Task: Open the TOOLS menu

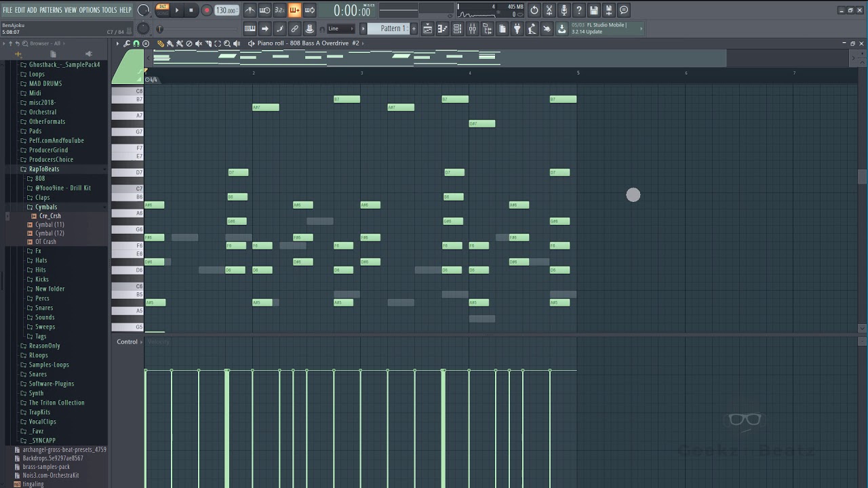Action: (x=109, y=10)
